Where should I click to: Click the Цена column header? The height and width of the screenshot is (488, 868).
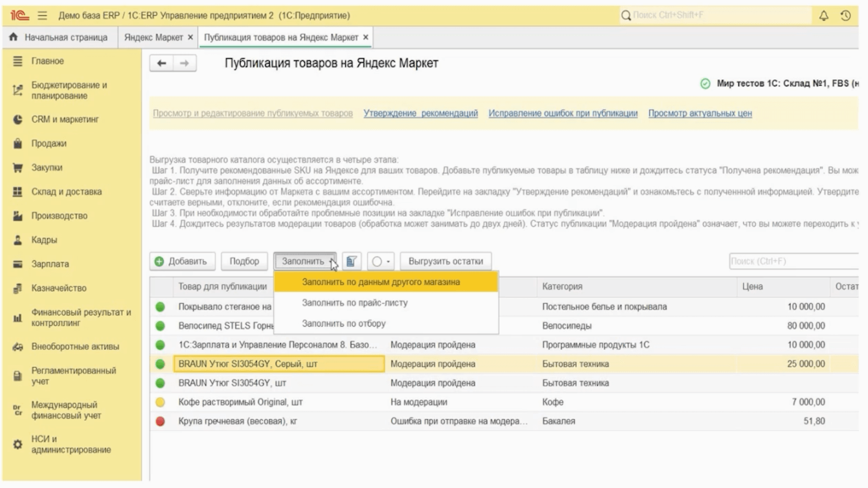click(x=783, y=287)
